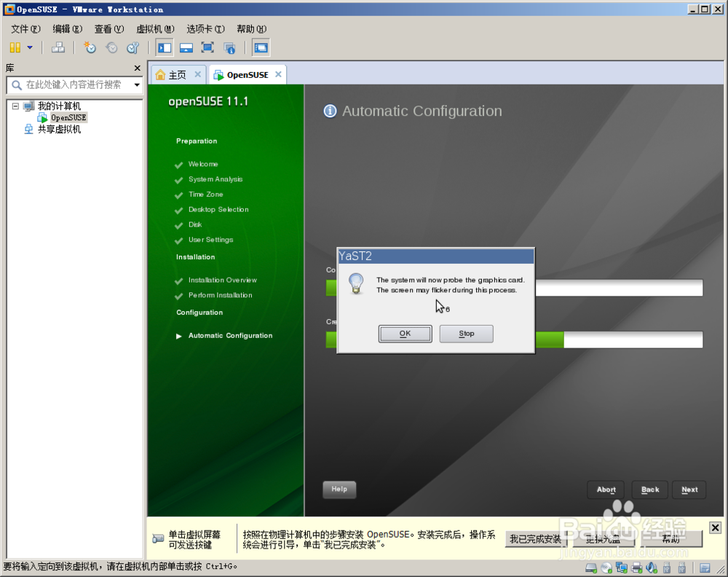This screenshot has height=577, width=728.
Task: Open the 选项卡(T) menu
Action: [205, 29]
